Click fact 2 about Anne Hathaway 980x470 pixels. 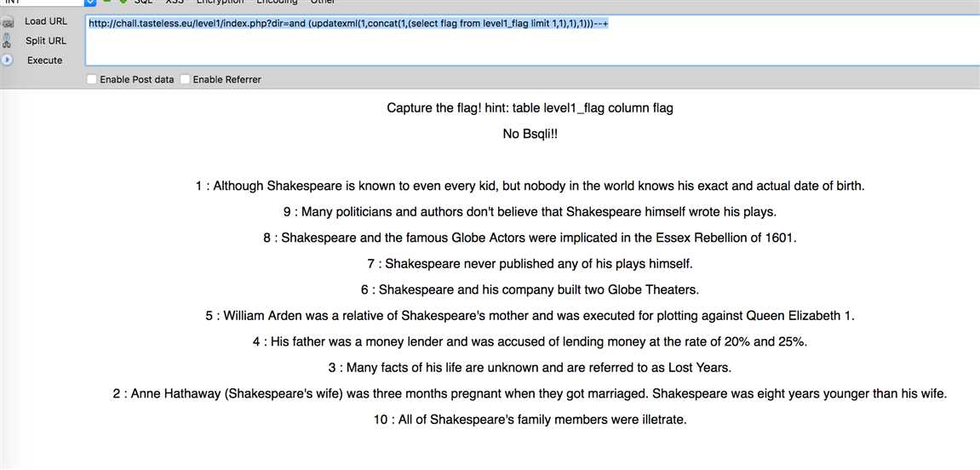(530, 393)
